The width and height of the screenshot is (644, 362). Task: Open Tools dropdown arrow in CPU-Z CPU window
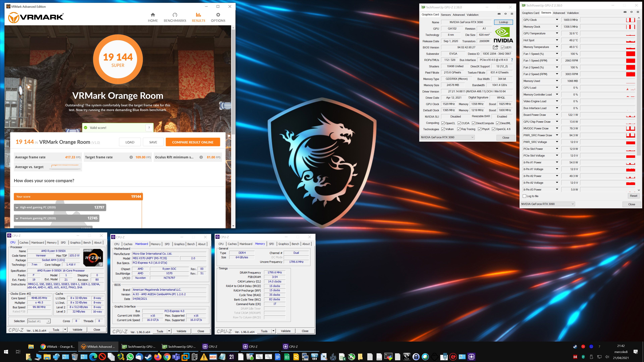(x=65, y=330)
